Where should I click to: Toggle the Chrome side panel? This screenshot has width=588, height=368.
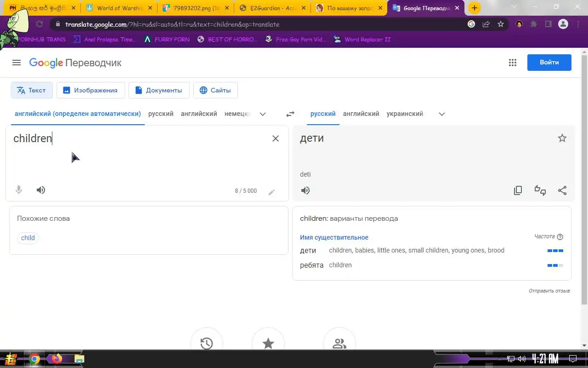(x=548, y=24)
